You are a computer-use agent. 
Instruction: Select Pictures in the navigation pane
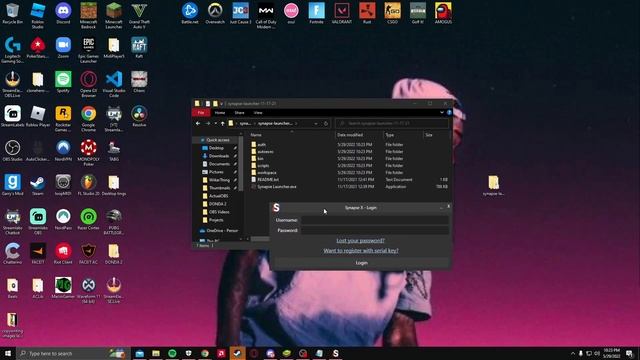pyautogui.click(x=216, y=172)
